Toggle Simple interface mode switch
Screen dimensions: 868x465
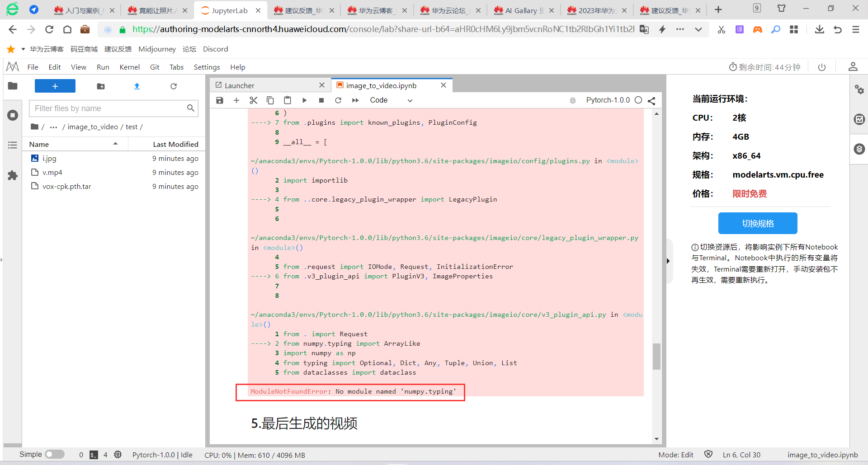(55, 454)
